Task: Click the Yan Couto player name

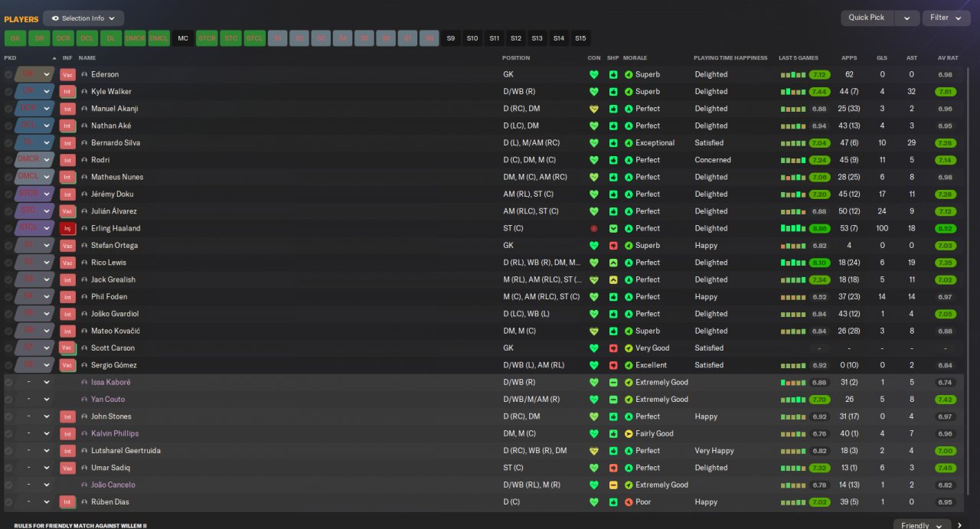Action: 108,400
